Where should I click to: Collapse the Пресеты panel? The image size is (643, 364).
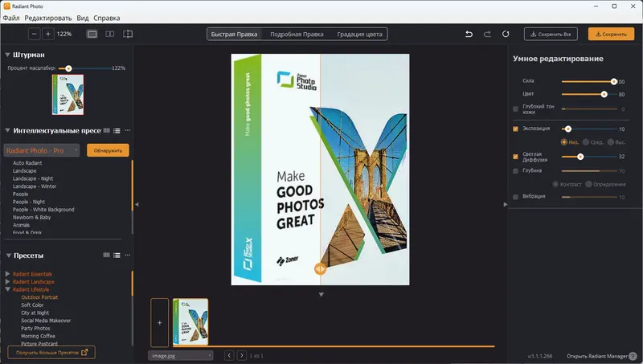click(x=8, y=256)
